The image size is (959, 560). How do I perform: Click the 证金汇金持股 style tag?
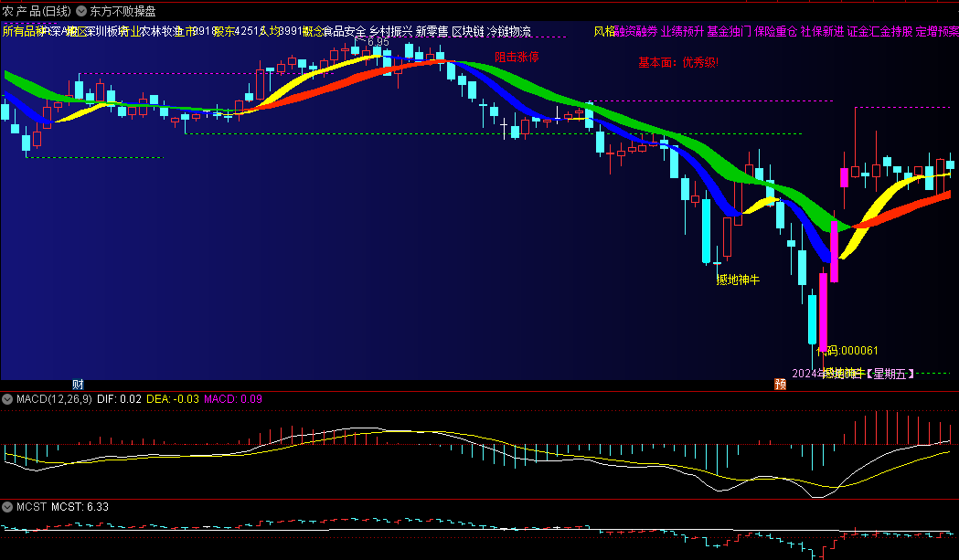879,31
